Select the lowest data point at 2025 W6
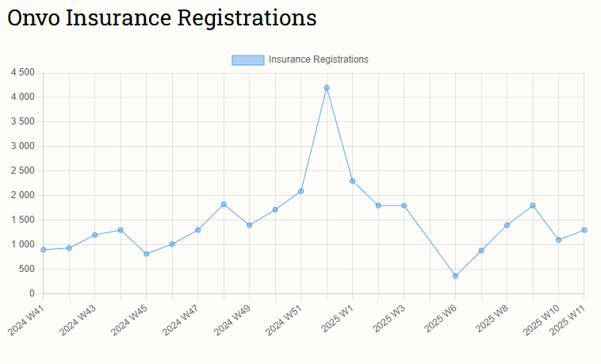This screenshot has height=364, width=601. (x=455, y=276)
